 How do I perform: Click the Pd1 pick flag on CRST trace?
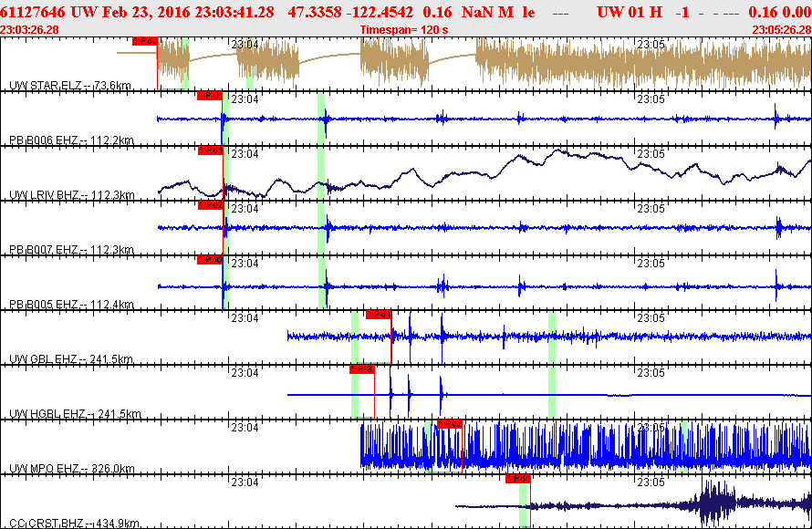[518, 479]
